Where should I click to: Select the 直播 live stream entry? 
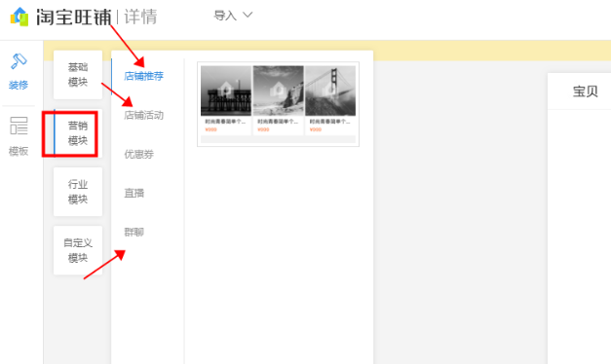[x=134, y=193]
